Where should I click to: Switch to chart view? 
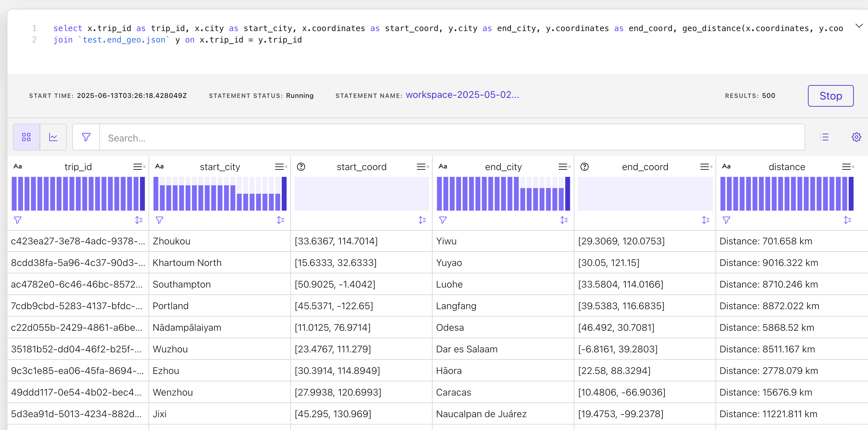(x=53, y=137)
